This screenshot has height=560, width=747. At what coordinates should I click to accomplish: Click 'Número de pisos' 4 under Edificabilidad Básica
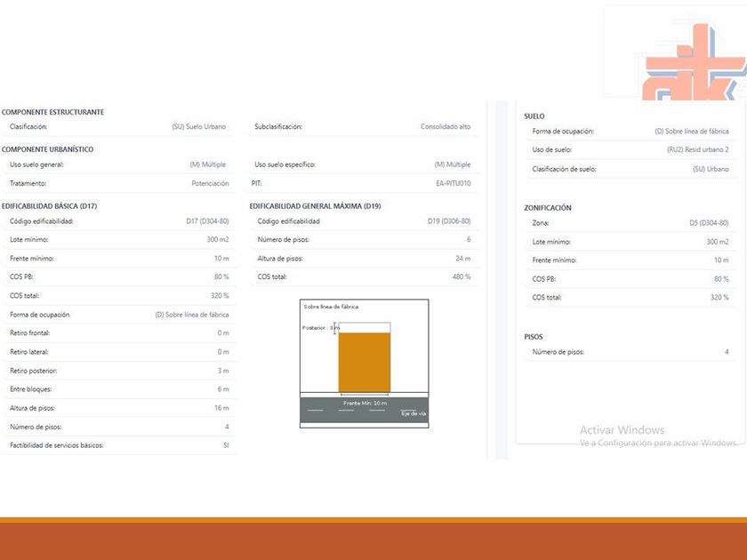227,427
